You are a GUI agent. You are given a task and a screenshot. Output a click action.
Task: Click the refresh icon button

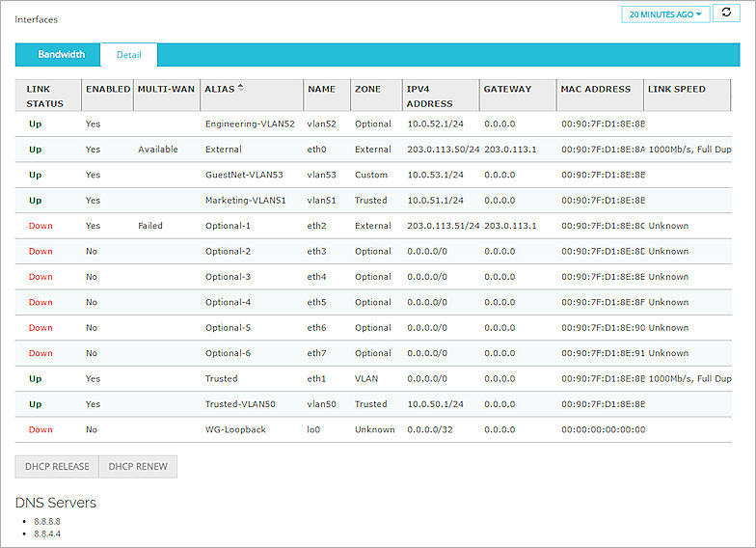click(x=726, y=14)
